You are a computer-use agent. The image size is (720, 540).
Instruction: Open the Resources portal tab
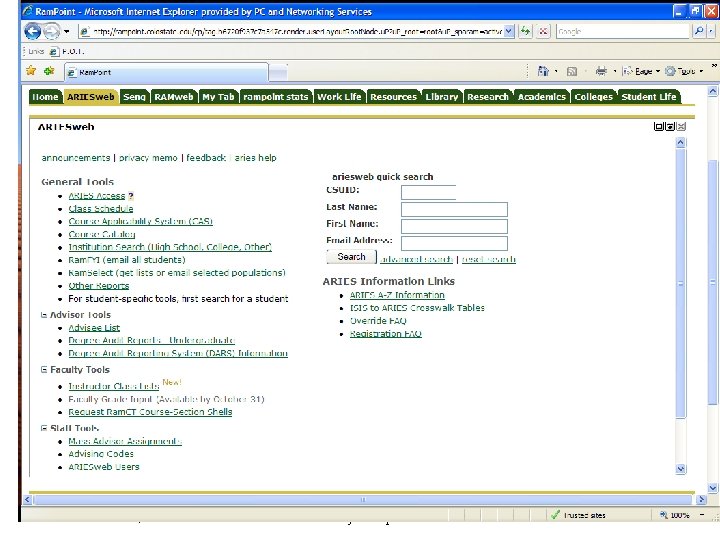[x=394, y=96]
